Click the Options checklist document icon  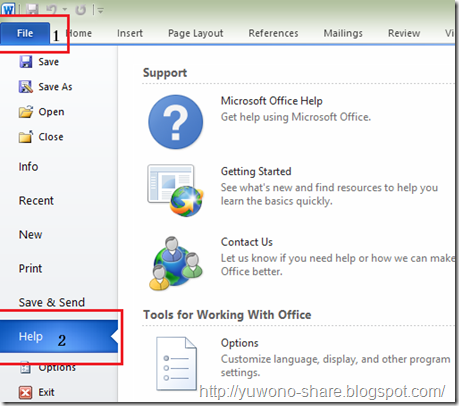[176, 363]
